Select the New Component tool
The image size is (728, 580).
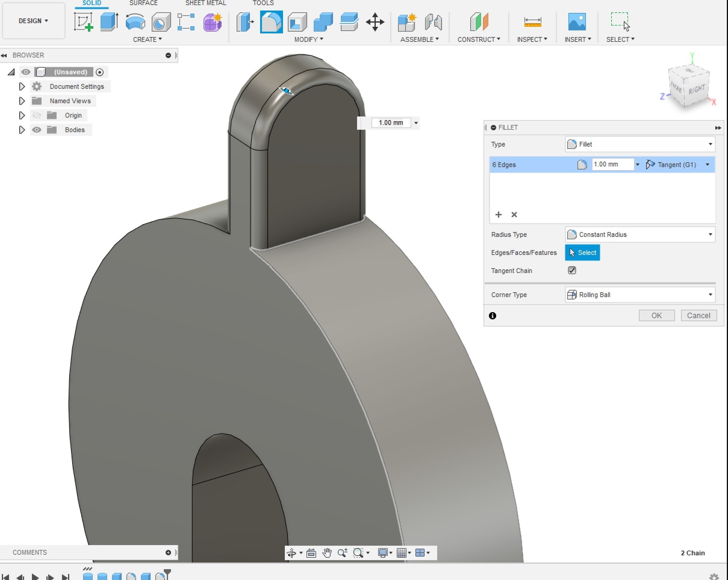(x=407, y=22)
